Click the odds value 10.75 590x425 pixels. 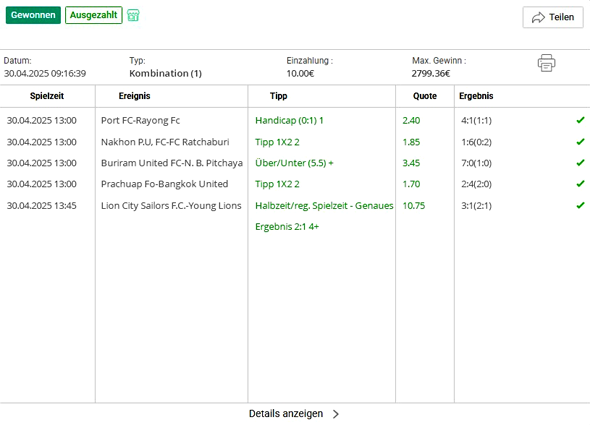click(x=414, y=206)
